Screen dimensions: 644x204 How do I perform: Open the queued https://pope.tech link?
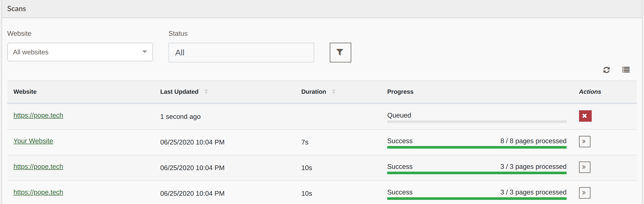coord(38,115)
